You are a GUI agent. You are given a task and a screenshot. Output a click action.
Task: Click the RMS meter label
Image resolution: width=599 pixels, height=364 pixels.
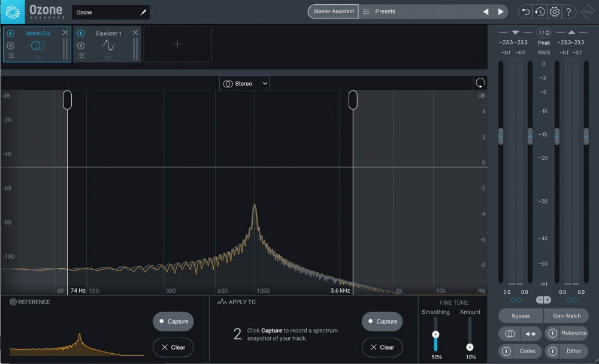pos(544,53)
